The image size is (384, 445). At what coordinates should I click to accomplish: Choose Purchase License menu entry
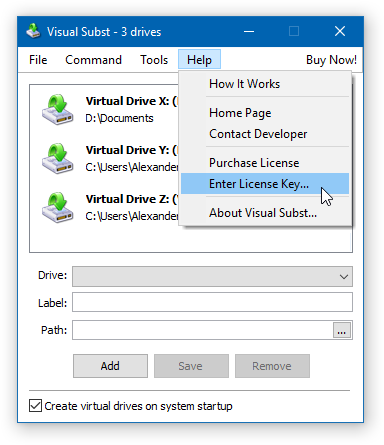(x=265, y=163)
